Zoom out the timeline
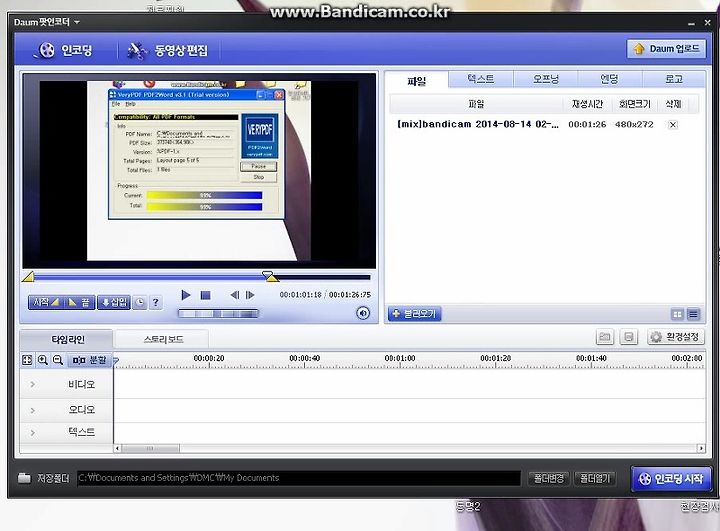 tap(58, 360)
